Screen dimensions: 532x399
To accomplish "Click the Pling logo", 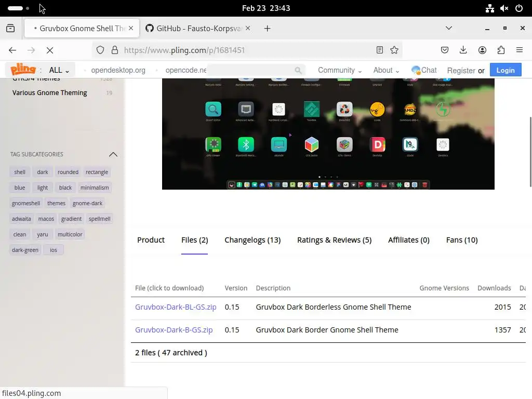I will 23,69.
